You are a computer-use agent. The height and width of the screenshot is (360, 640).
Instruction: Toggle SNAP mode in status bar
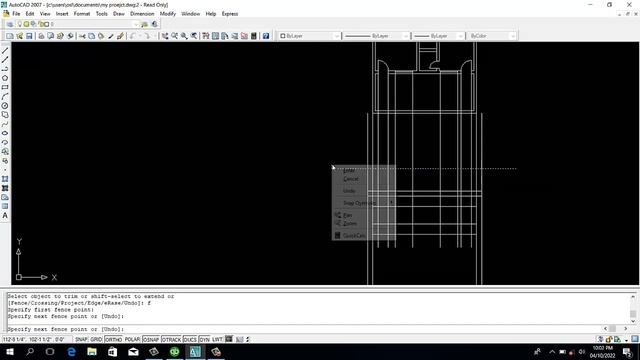tap(81, 339)
